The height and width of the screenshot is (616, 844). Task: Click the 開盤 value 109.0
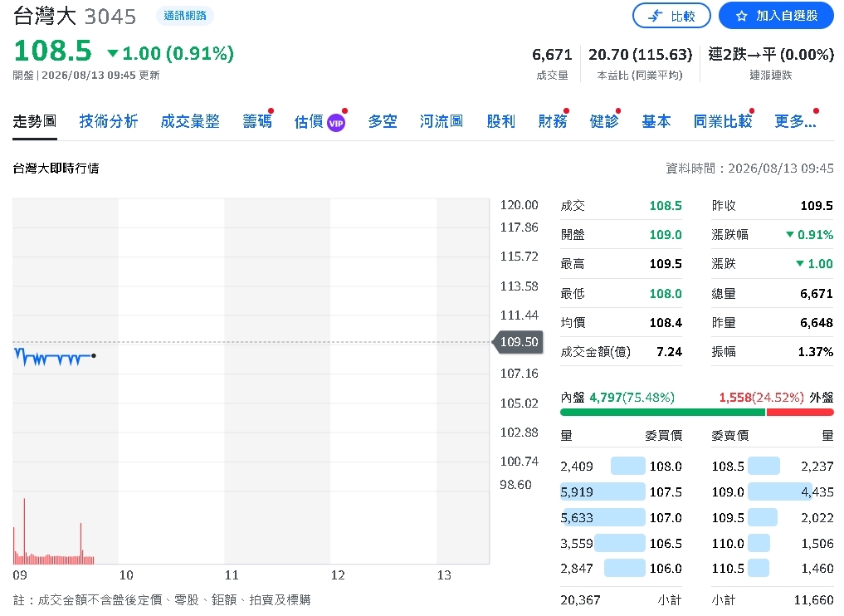point(666,235)
